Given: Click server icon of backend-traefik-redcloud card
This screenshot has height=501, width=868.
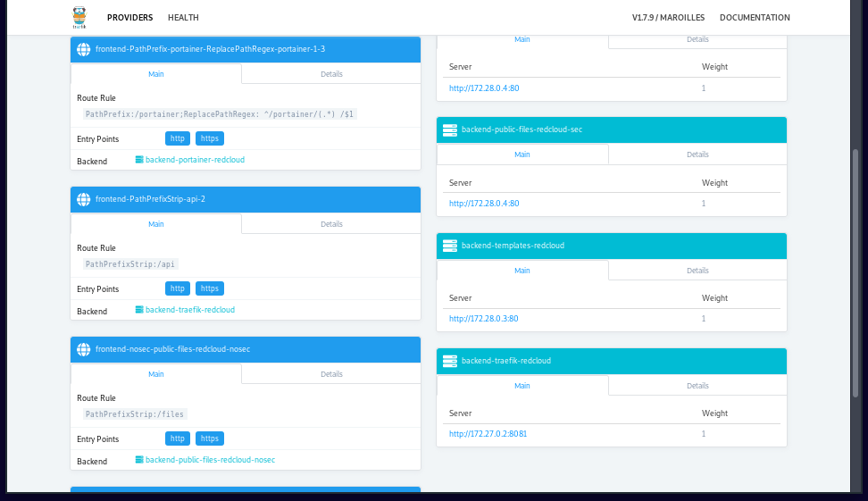Looking at the screenshot, I should point(450,361).
